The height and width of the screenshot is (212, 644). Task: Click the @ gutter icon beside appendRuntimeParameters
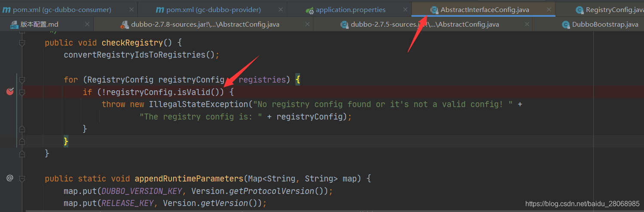(10, 178)
